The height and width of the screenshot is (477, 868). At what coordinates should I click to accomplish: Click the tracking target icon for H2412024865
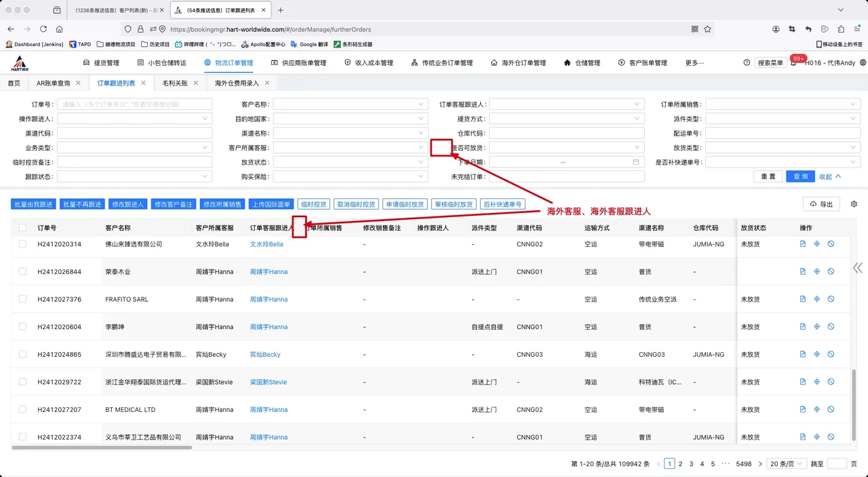click(816, 354)
